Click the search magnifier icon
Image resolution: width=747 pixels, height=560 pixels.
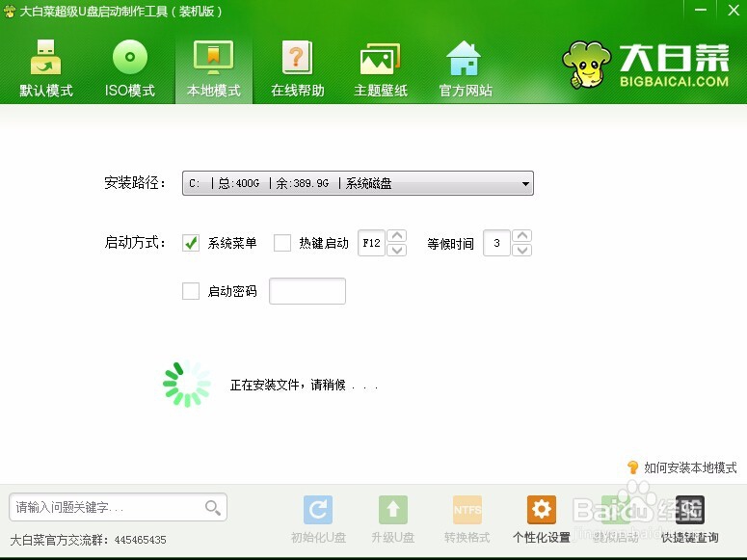click(212, 508)
